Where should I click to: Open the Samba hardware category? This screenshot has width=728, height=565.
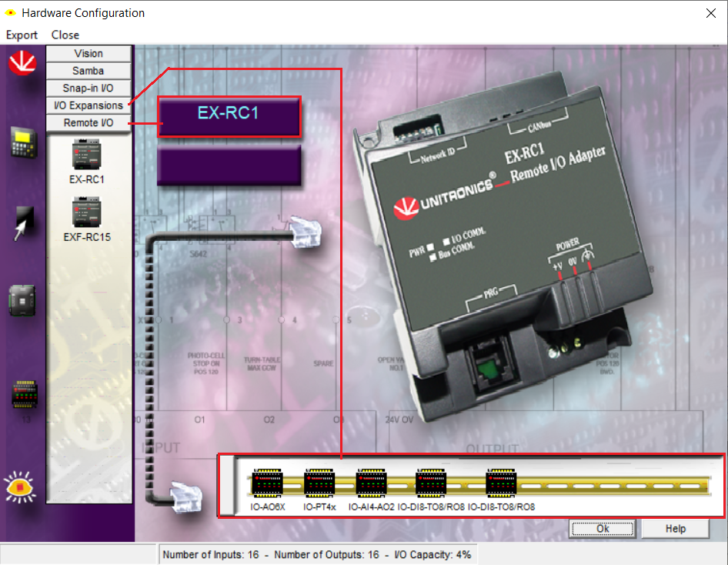[88, 71]
